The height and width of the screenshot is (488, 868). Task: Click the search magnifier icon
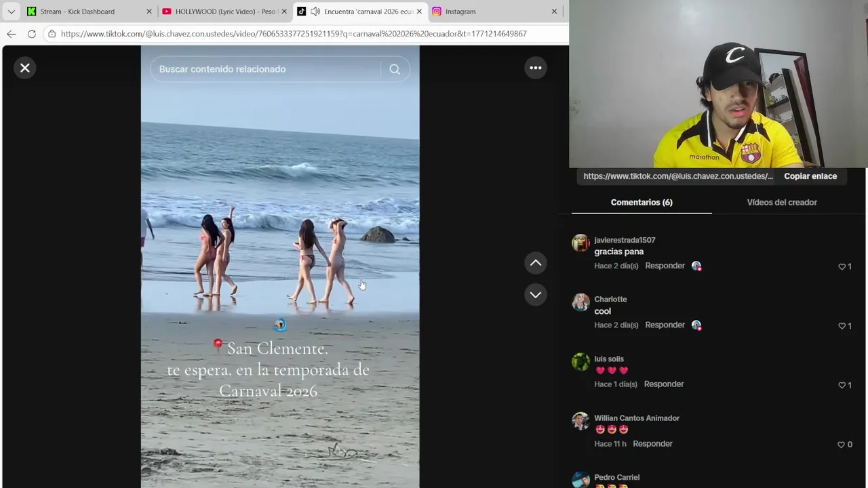click(395, 69)
